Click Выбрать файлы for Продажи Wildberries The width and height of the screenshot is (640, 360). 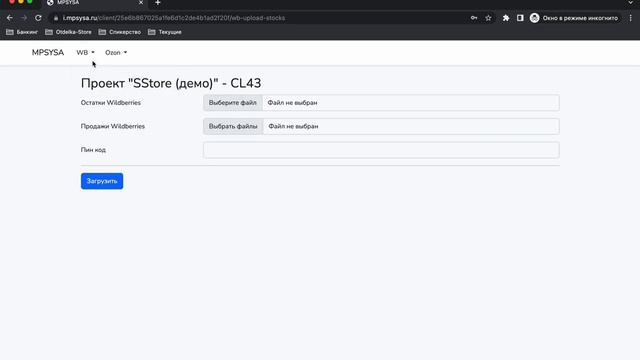[233, 127]
